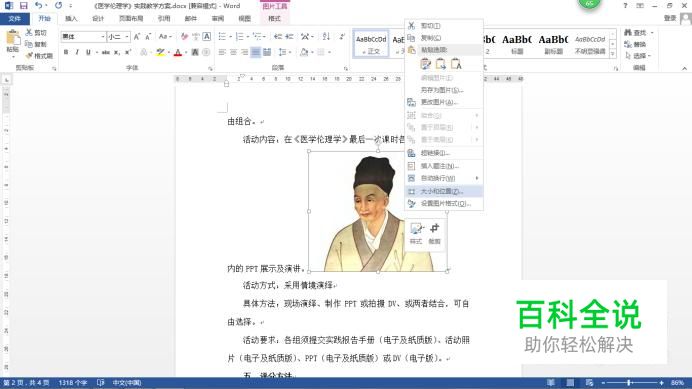Switch to the Insert (插入) tab
The image size is (692, 389).
coord(71,19)
